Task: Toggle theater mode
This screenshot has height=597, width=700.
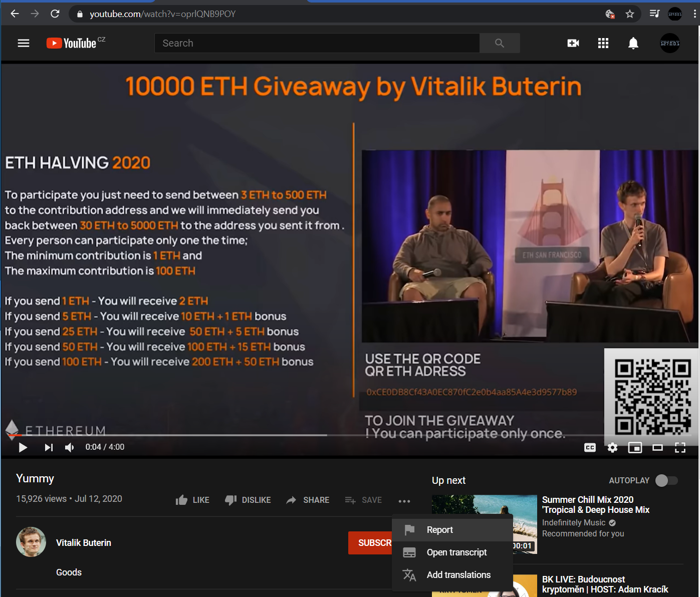Action: point(657,447)
